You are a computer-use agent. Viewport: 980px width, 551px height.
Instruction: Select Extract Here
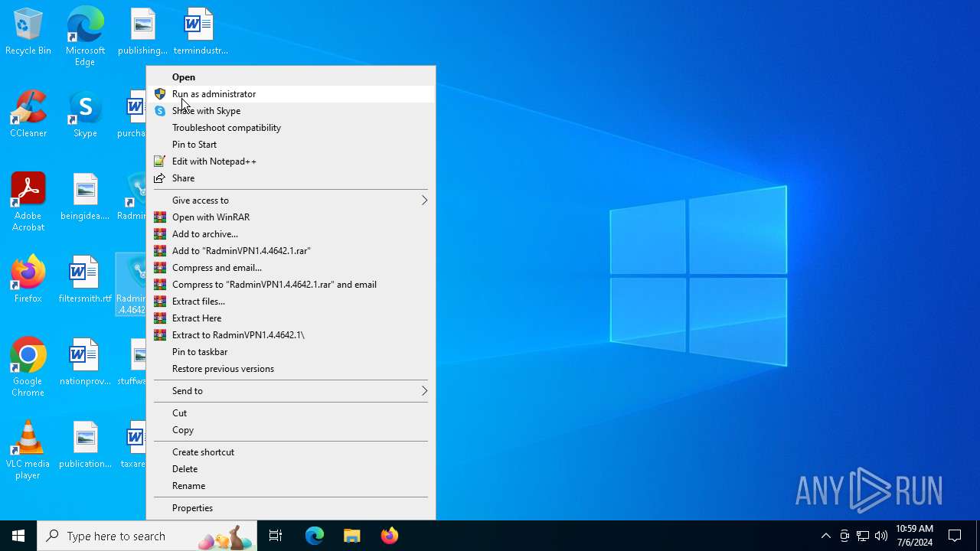(291, 318)
